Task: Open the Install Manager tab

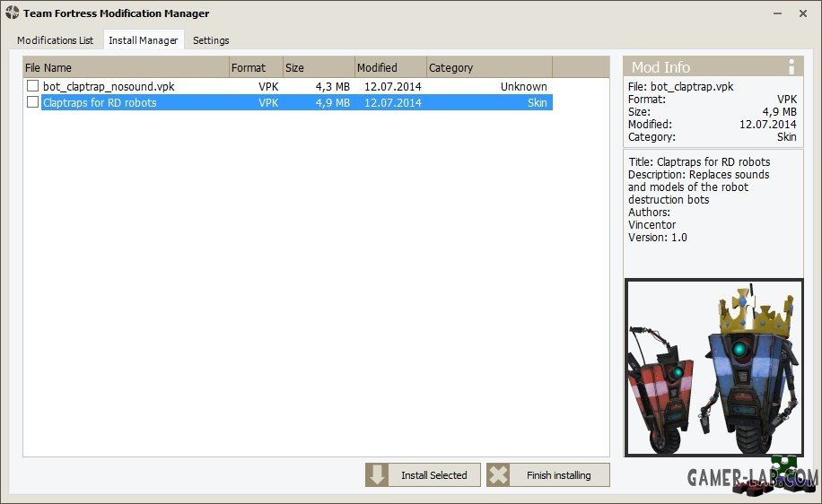Action: pyautogui.click(x=143, y=40)
